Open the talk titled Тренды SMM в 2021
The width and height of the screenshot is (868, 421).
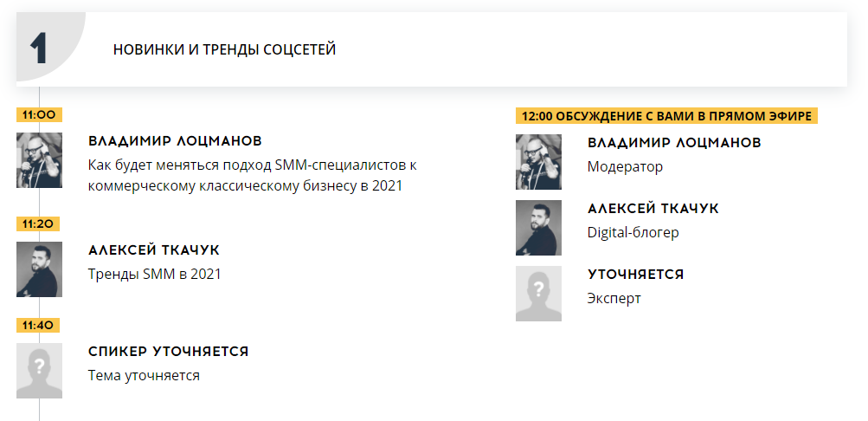(x=155, y=274)
